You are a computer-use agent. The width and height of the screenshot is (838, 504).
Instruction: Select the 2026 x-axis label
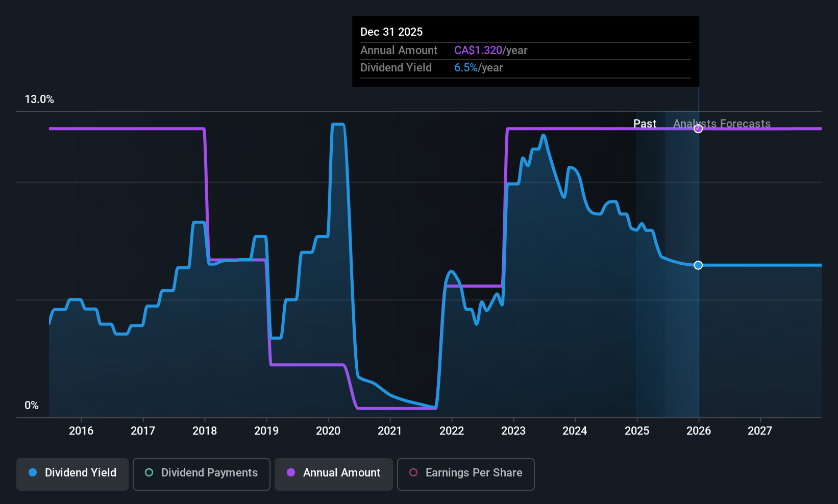(x=699, y=431)
